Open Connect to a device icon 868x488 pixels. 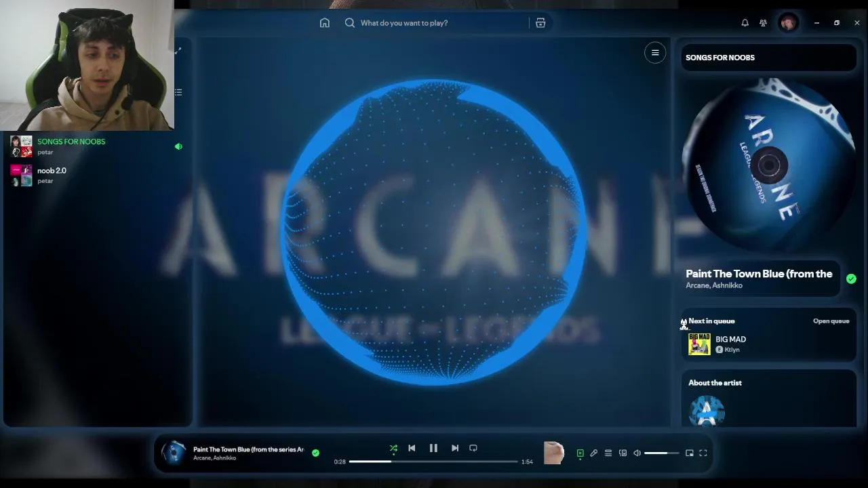623,453
